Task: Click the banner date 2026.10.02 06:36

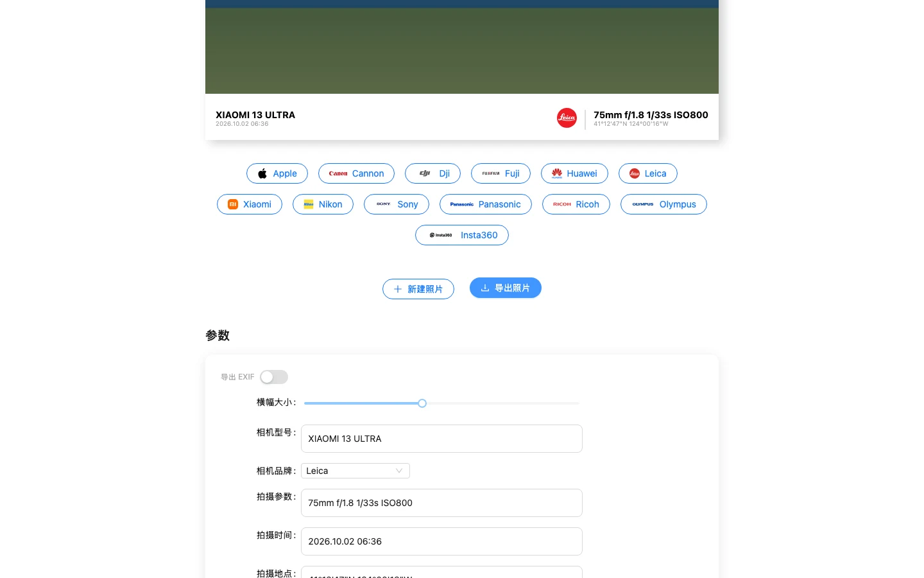Action: pyautogui.click(x=242, y=124)
